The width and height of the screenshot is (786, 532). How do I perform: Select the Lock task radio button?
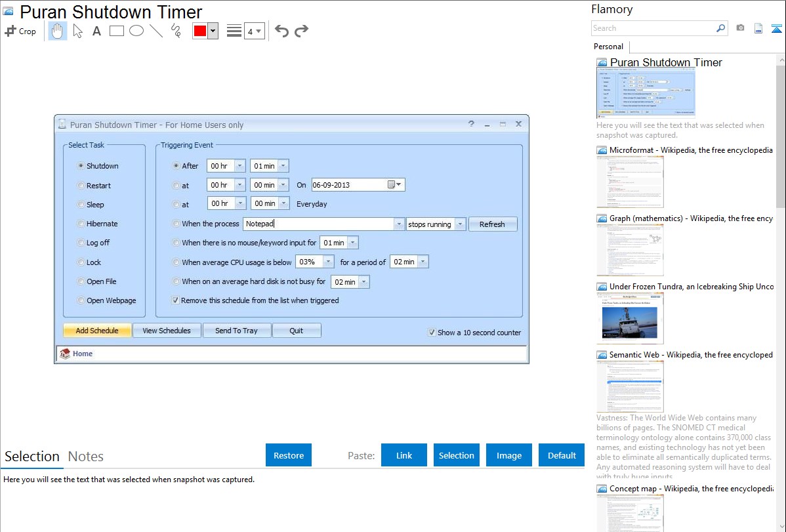point(81,262)
